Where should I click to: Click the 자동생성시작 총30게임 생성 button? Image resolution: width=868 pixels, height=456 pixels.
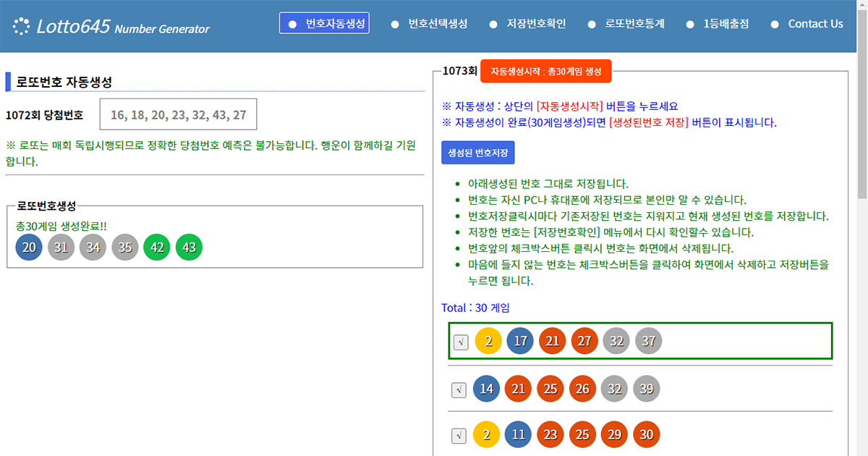point(546,71)
